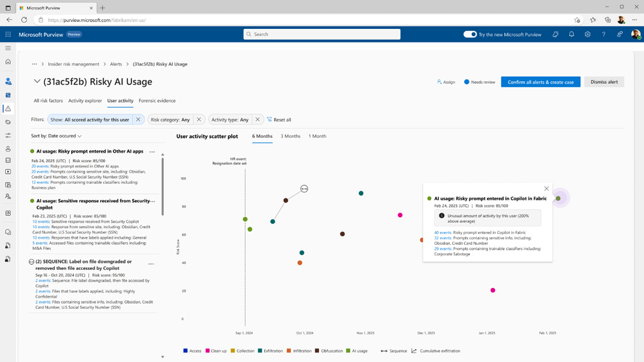This screenshot has height=362, width=644.
Task: Toggle Access category in the legend
Action: 192,351
